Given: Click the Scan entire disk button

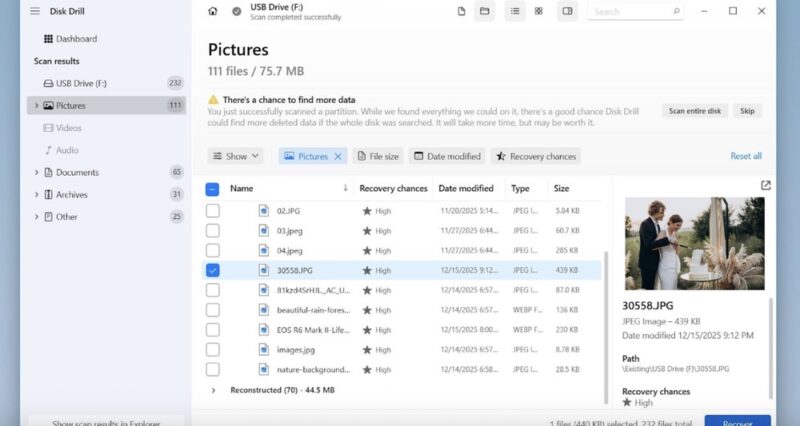Looking at the screenshot, I should pos(694,111).
